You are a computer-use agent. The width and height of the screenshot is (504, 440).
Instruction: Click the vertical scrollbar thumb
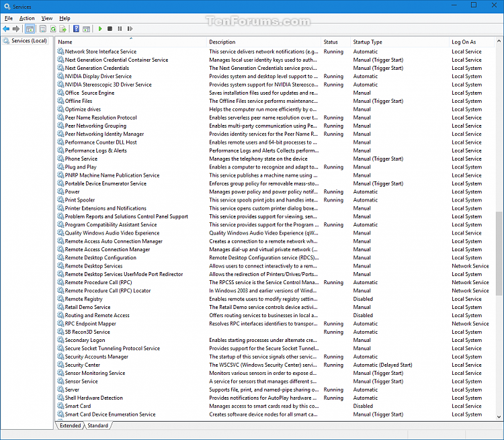coord(499,253)
